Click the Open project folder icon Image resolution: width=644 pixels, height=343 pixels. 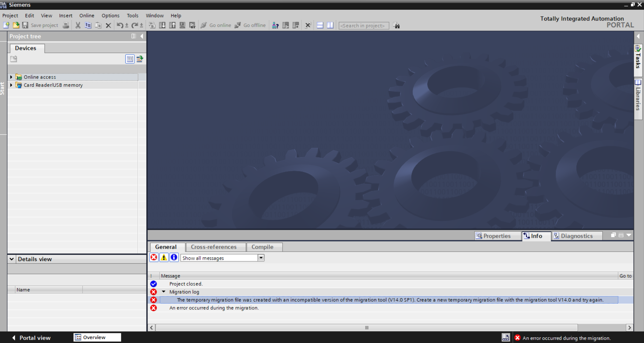point(16,25)
